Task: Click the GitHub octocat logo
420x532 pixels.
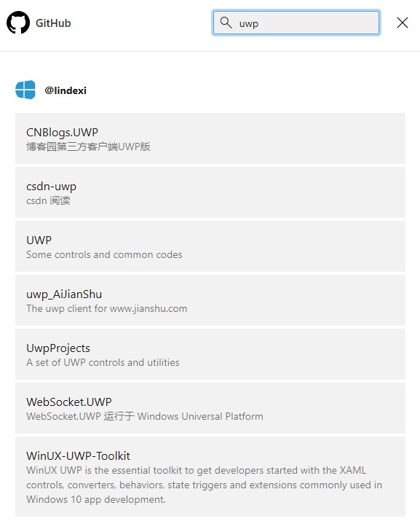Action: 18,23
